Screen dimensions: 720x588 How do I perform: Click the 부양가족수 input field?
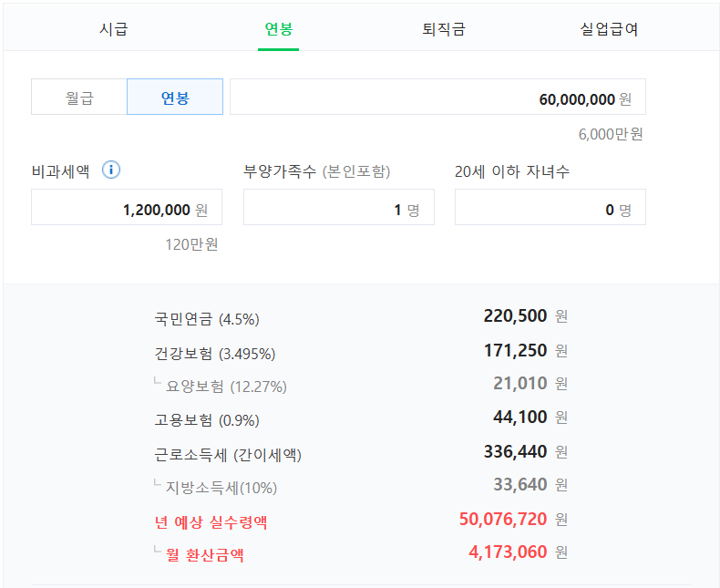339,207
